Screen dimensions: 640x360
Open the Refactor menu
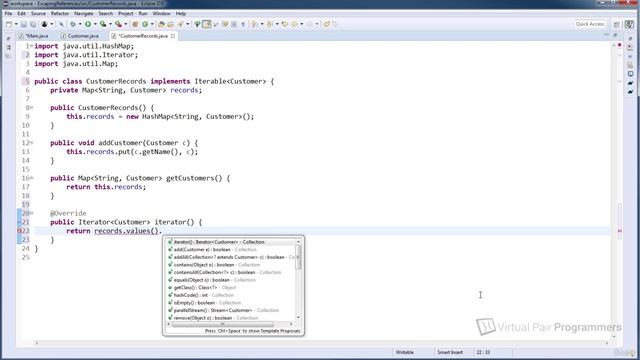(60, 13)
